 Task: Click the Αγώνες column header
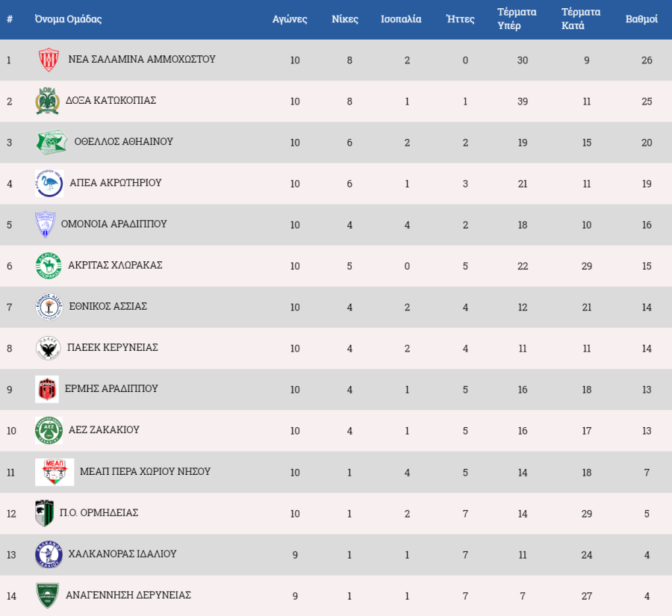coord(290,19)
